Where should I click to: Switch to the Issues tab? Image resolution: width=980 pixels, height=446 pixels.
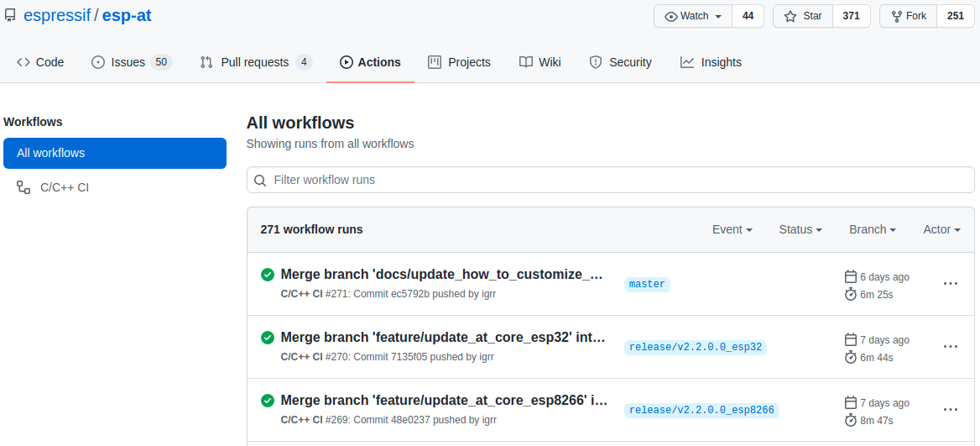130,62
